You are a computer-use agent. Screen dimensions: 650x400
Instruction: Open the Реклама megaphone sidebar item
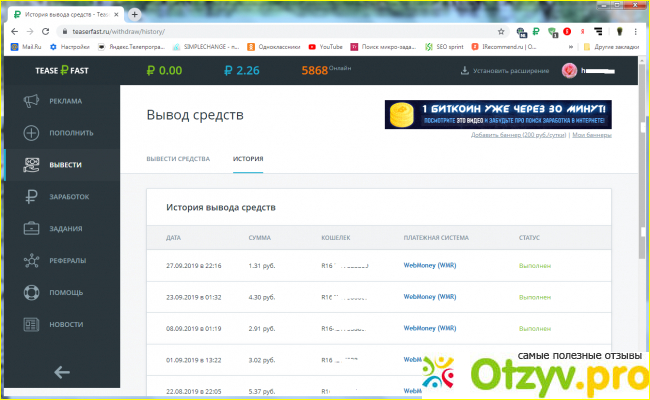click(x=31, y=100)
